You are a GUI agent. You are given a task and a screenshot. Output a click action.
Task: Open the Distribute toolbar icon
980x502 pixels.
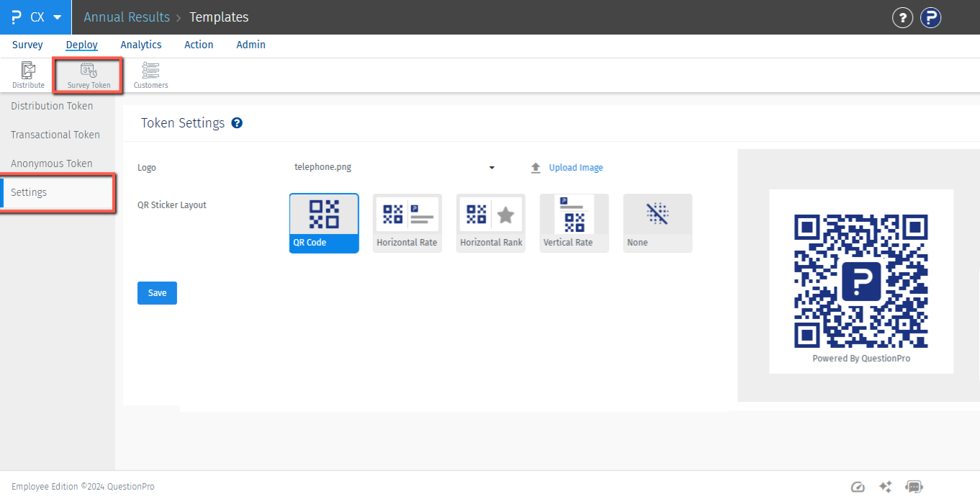pyautogui.click(x=28, y=76)
